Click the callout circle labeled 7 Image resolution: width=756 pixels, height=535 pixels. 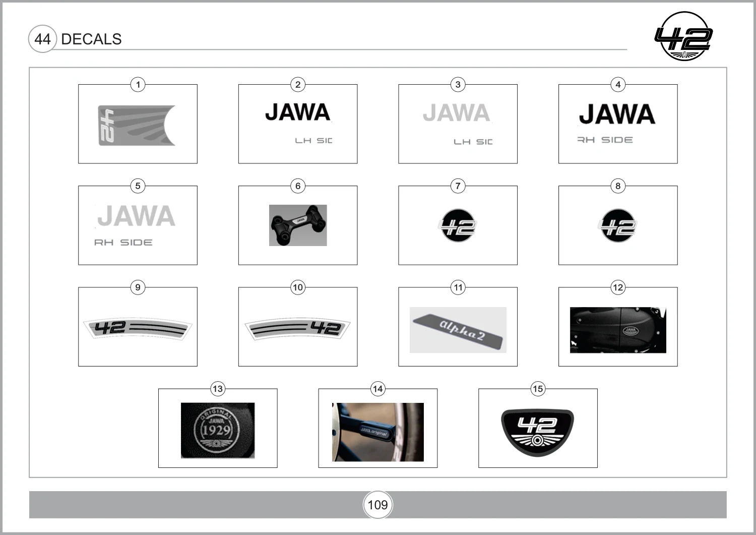tap(458, 186)
